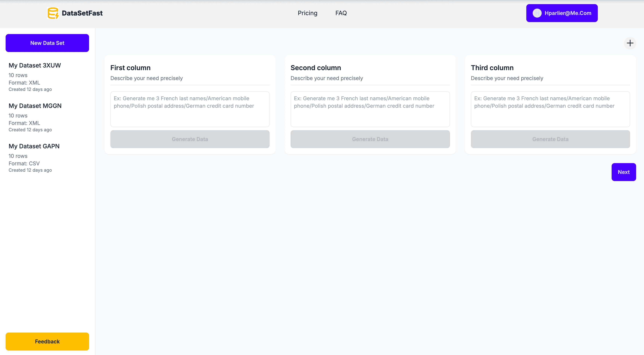This screenshot has height=355, width=644.
Task: Click the Next button
Action: click(623, 172)
